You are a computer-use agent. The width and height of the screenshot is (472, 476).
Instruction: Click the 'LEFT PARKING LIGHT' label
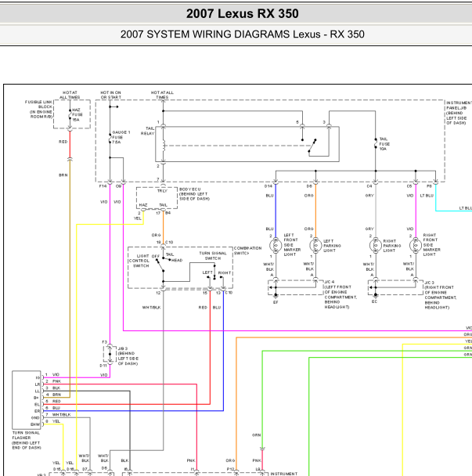point(332,246)
